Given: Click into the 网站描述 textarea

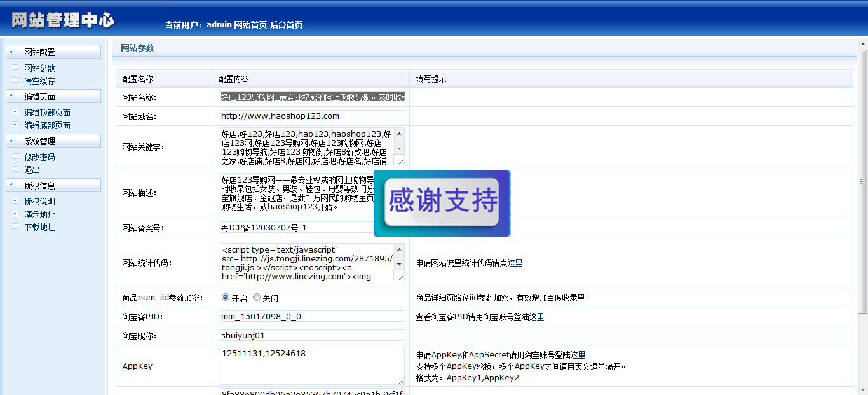Looking at the screenshot, I should tap(296, 192).
